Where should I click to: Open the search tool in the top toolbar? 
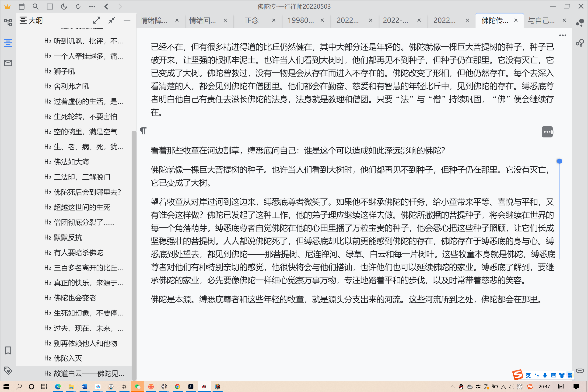(x=36, y=7)
